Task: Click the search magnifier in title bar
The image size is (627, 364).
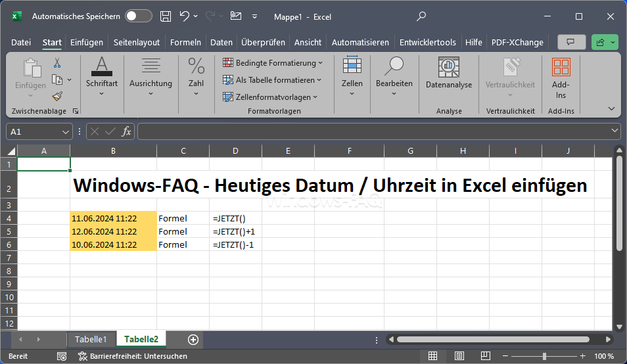Action: pyautogui.click(x=421, y=16)
